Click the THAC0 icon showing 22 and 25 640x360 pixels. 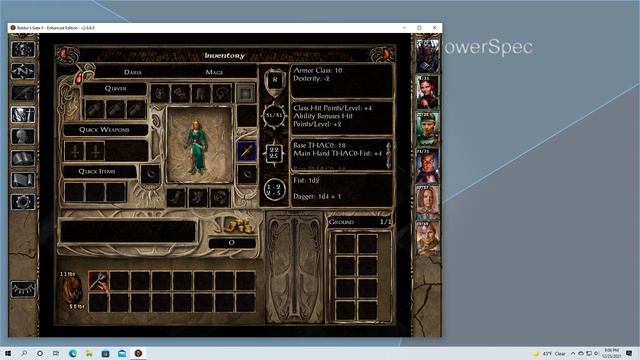coord(274,153)
